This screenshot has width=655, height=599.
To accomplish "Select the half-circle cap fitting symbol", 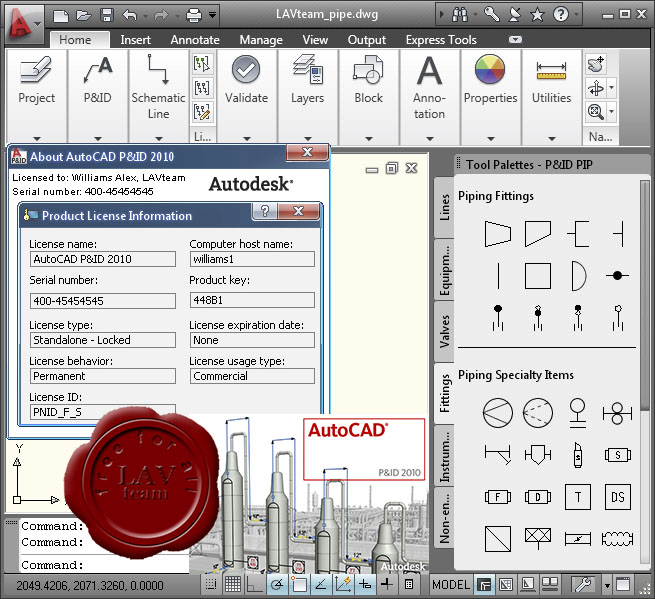I will pyautogui.click(x=578, y=276).
